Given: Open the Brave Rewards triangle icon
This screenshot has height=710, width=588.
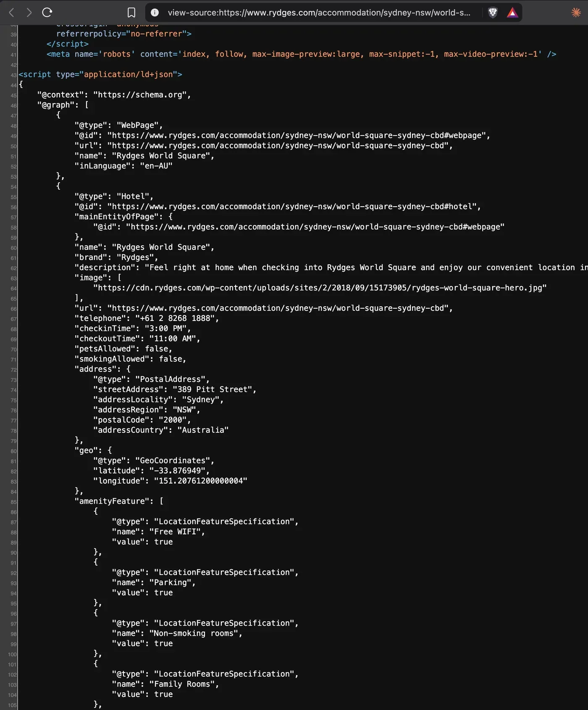Looking at the screenshot, I should coord(512,13).
